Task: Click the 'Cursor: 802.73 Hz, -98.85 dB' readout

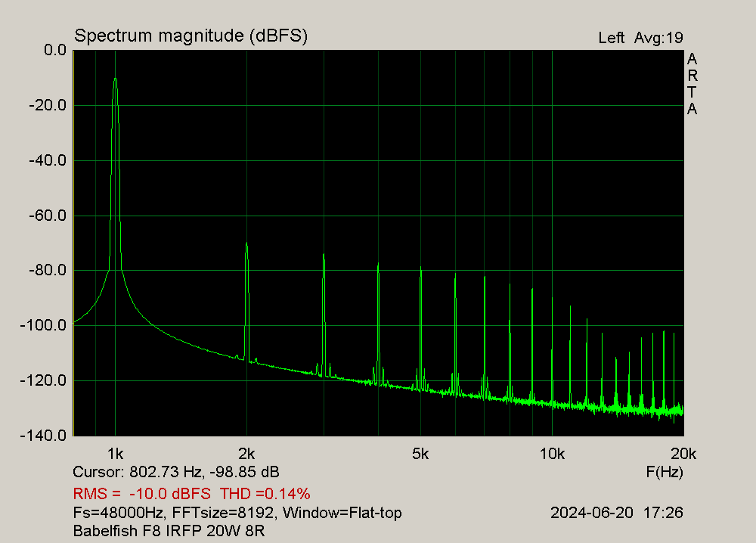Action: click(x=176, y=472)
